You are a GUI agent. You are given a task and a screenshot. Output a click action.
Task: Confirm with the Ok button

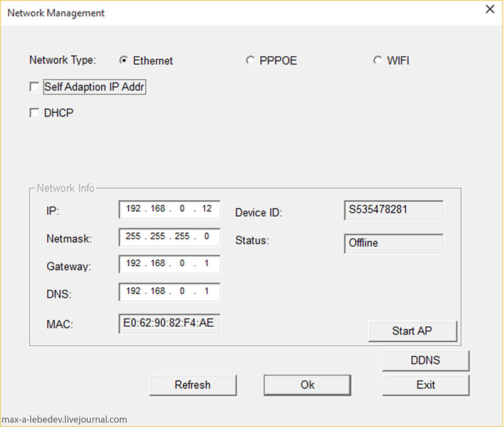click(307, 385)
